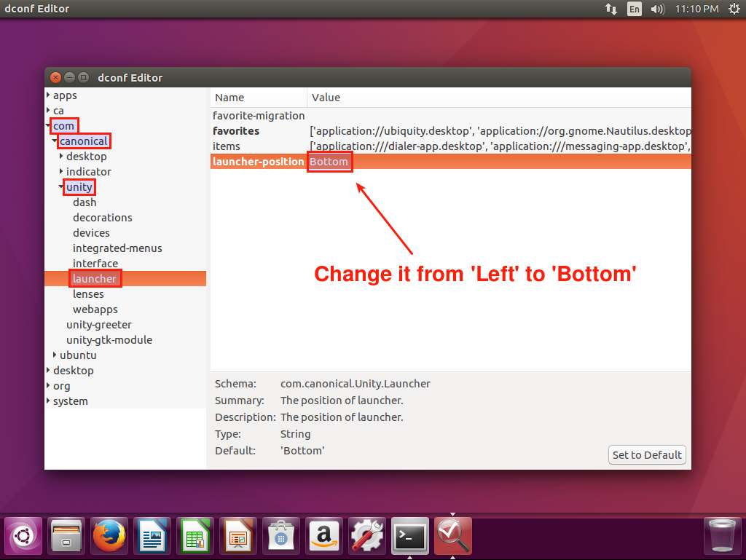Expand the apps tree node
Viewport: 746px width, 560px height.
tap(49, 95)
